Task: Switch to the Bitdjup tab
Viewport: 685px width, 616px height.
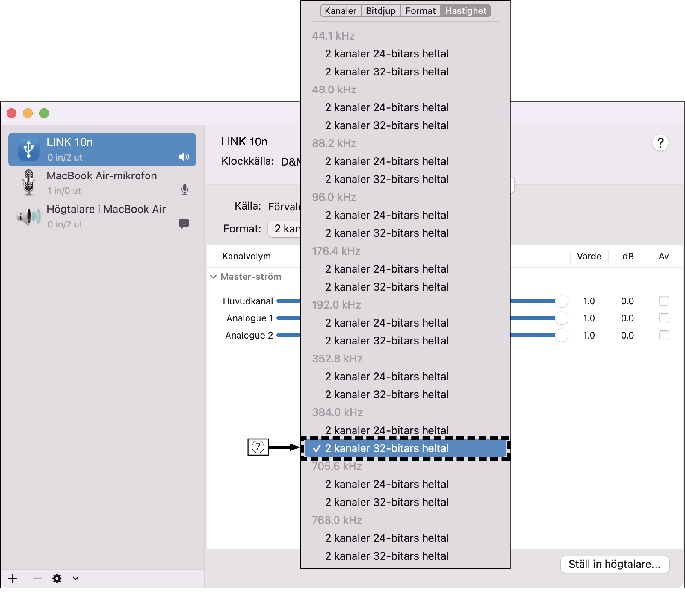Action: tap(381, 11)
